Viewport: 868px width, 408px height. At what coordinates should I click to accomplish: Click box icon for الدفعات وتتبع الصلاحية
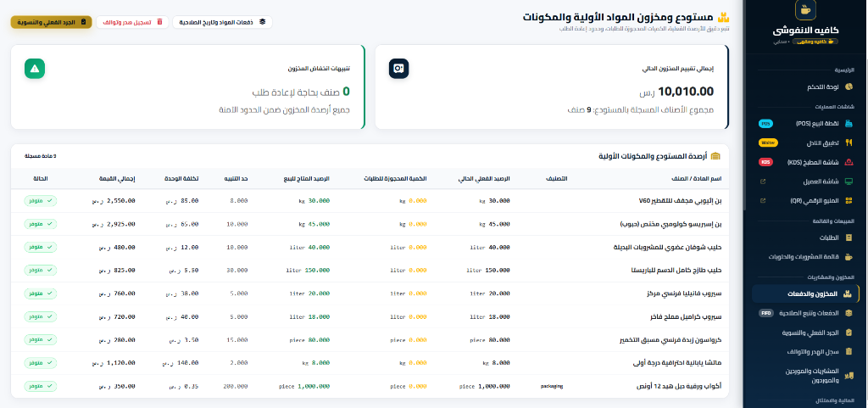849,313
